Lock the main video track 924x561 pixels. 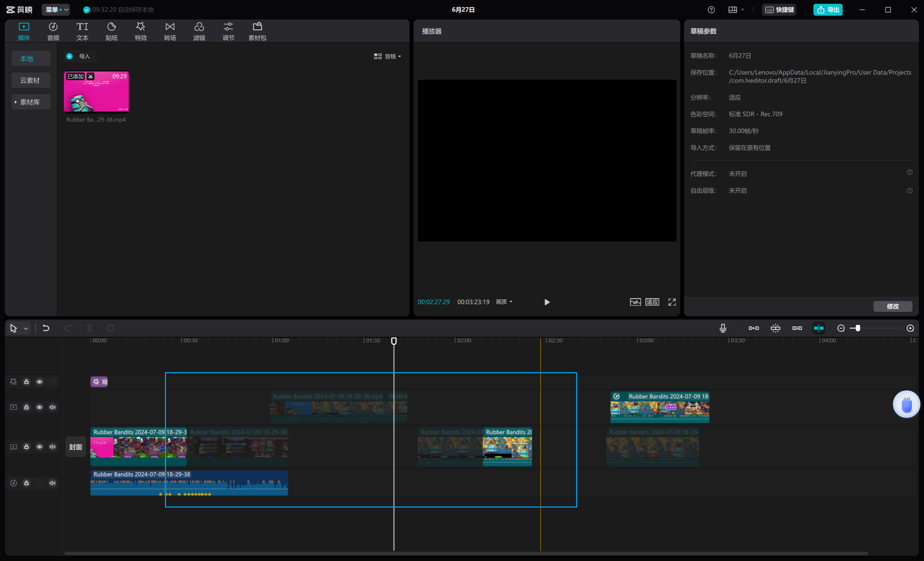[x=27, y=447]
